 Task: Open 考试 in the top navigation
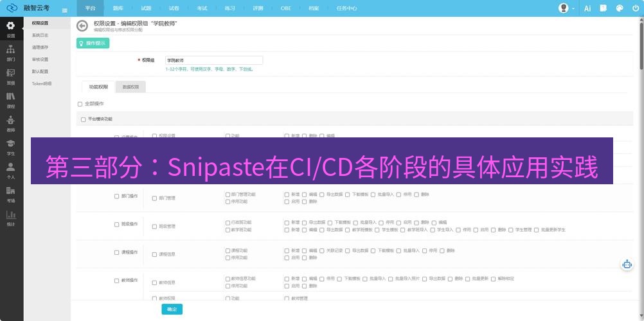click(202, 8)
